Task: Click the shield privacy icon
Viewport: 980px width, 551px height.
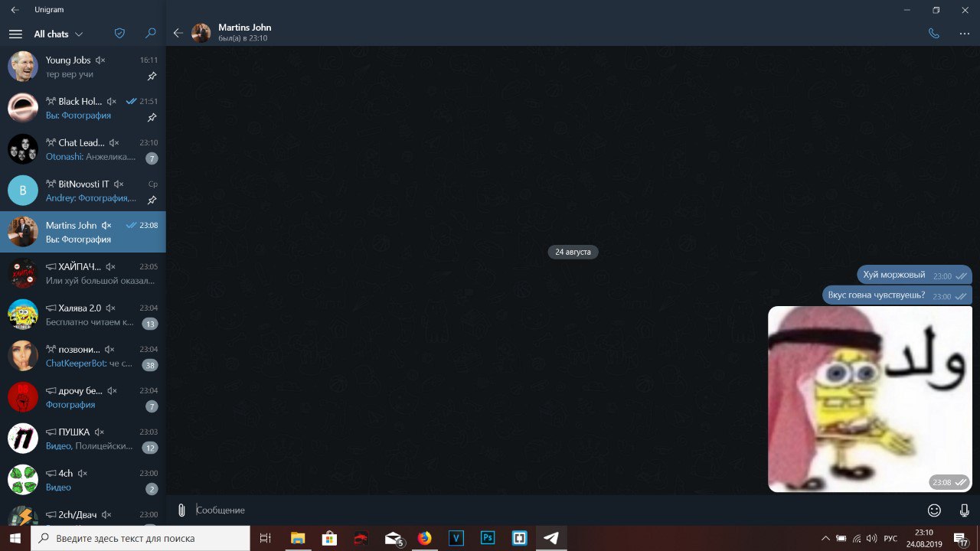Action: tap(119, 34)
